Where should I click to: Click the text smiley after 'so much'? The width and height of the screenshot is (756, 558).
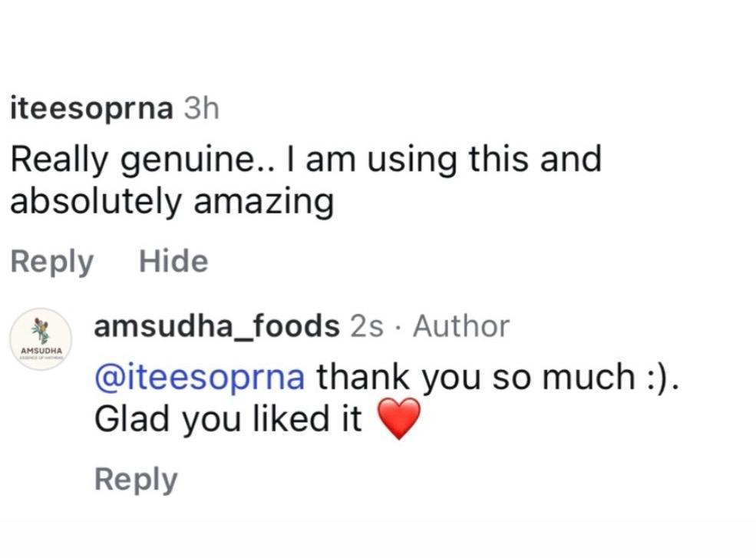pos(662,377)
